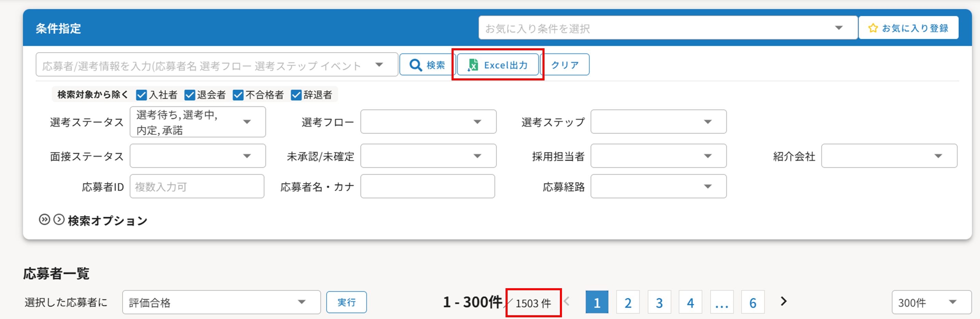
Task: Open the お気に入り条件を選択 dropdown
Action: click(x=668, y=28)
